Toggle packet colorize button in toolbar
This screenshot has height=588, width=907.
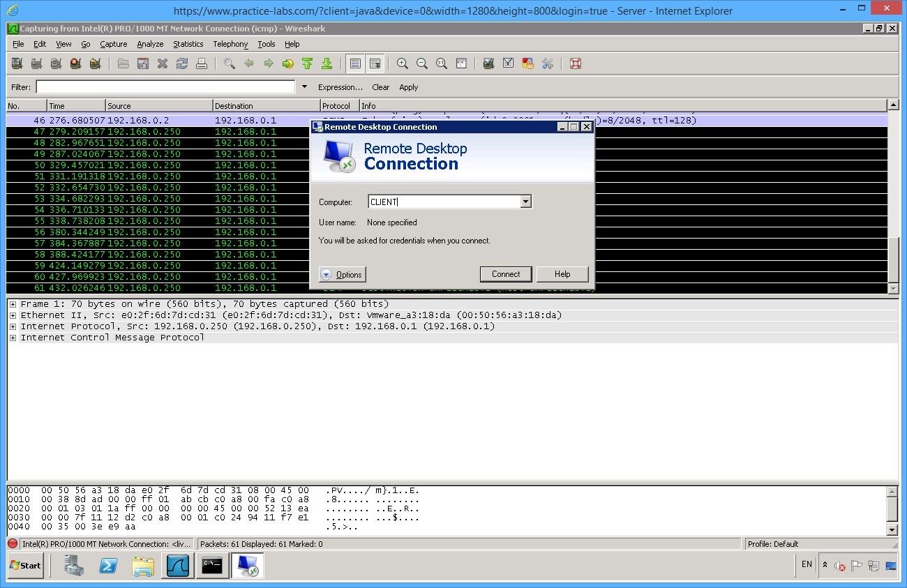click(355, 63)
